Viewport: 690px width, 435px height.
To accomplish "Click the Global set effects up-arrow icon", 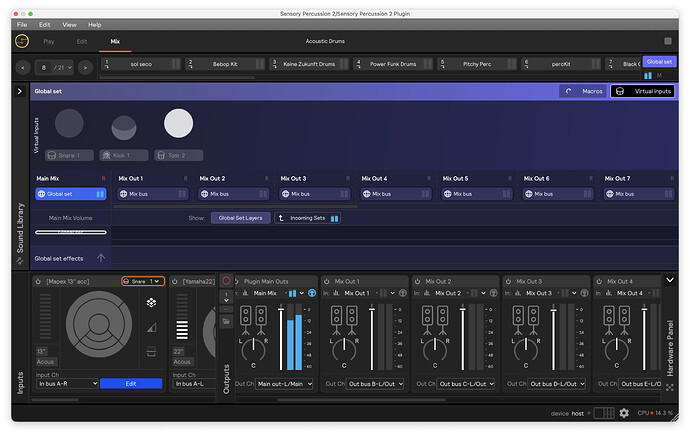I will 100,258.
